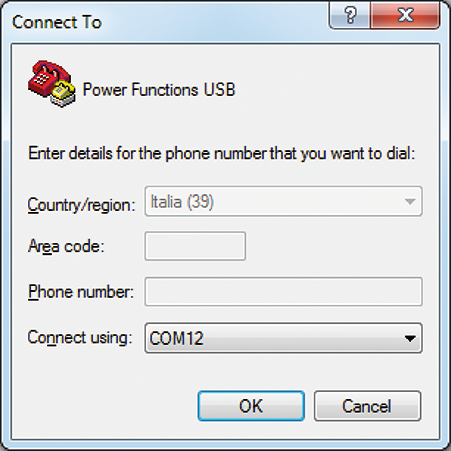Focus the Phone number text field
The height and width of the screenshot is (451, 451).
pyautogui.click(x=284, y=292)
